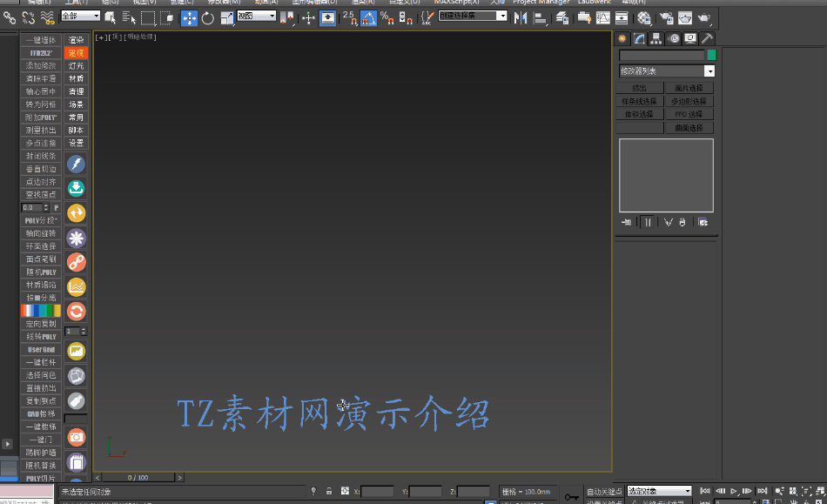Open the Schematic View icon
The height and width of the screenshot is (504, 827).
pyautogui.click(x=622, y=18)
